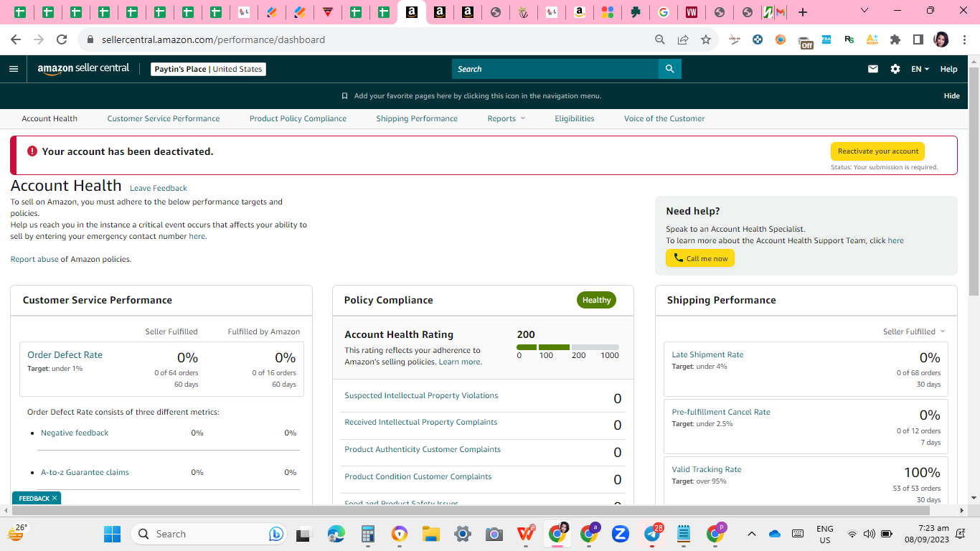Click the search magnifier button
The width and height of the screenshot is (980, 551).
tap(670, 69)
